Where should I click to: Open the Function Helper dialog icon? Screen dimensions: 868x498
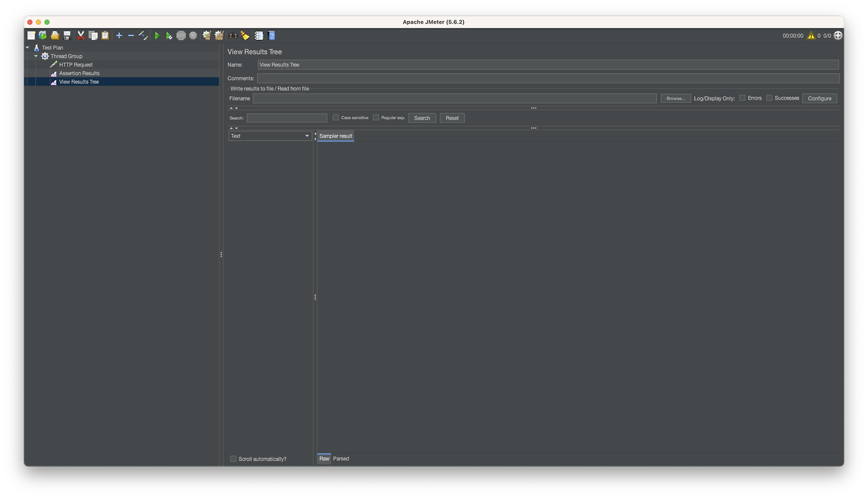click(x=258, y=35)
